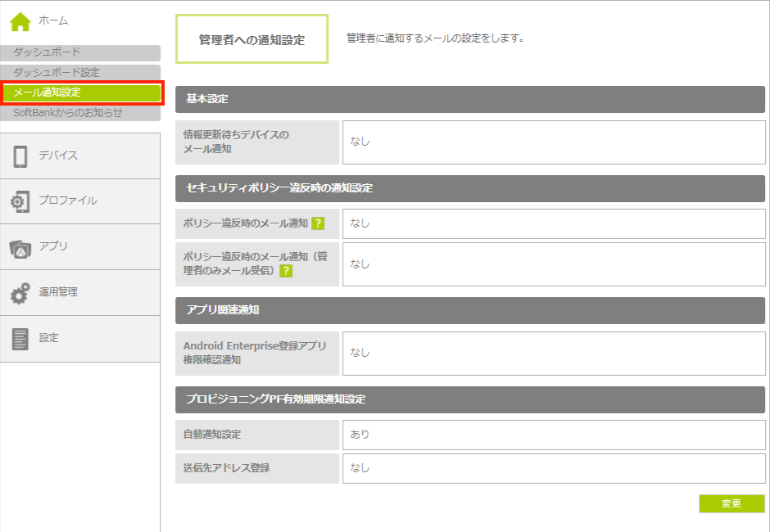Screen dimensions: 770x532
Task: Click help icon beside ポリシー違反時のメール通知
Action: tap(318, 223)
